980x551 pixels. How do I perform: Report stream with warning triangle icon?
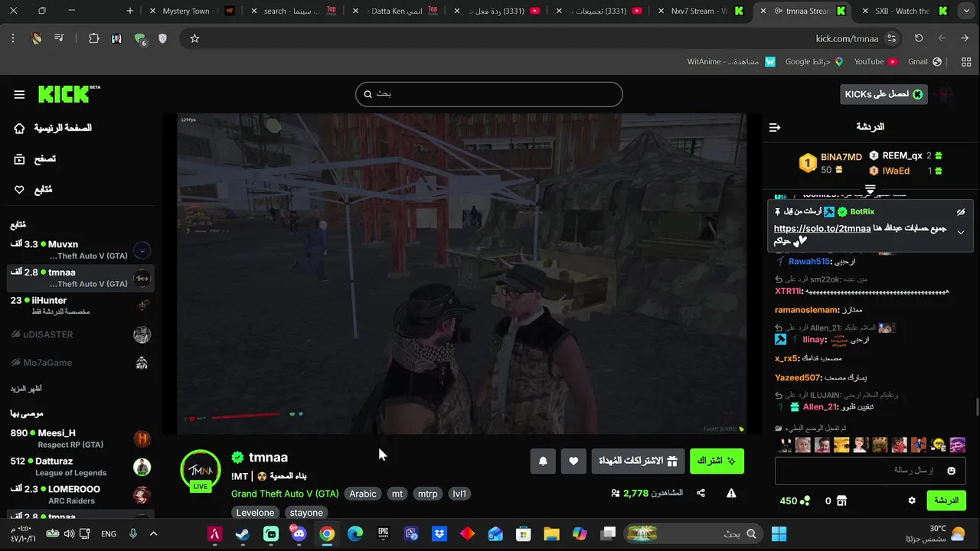click(x=731, y=494)
